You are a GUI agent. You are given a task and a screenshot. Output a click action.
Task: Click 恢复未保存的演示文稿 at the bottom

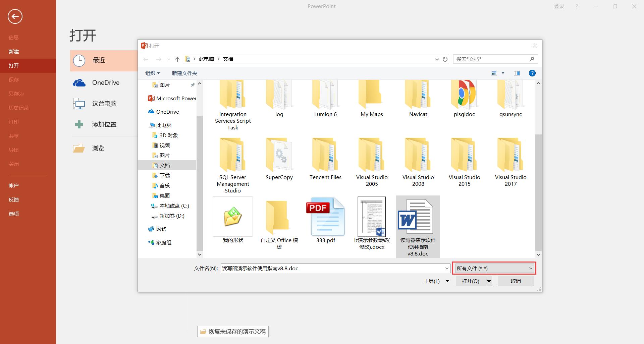click(232, 331)
